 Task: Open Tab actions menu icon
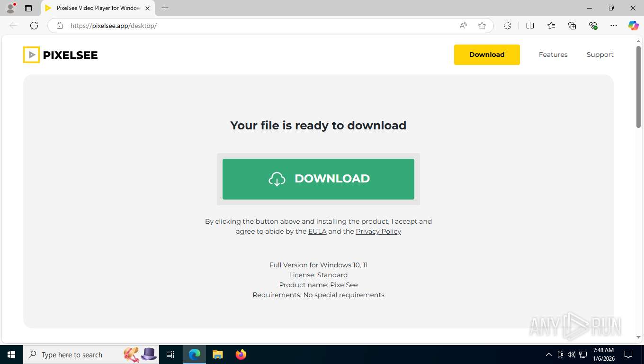click(28, 8)
